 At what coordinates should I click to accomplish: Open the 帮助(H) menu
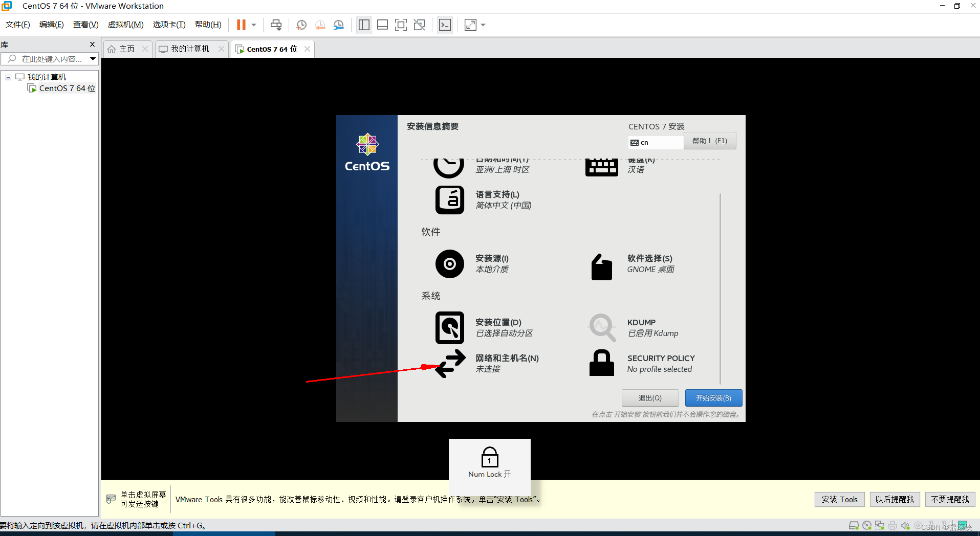coord(208,25)
